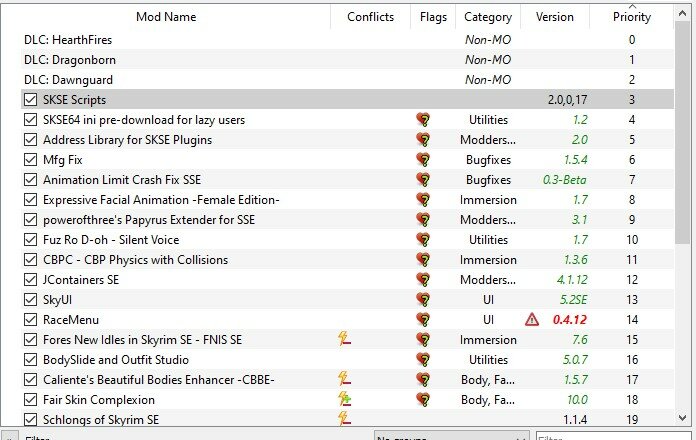
Task: Click flag icon for JContainers SE
Action: 424,280
